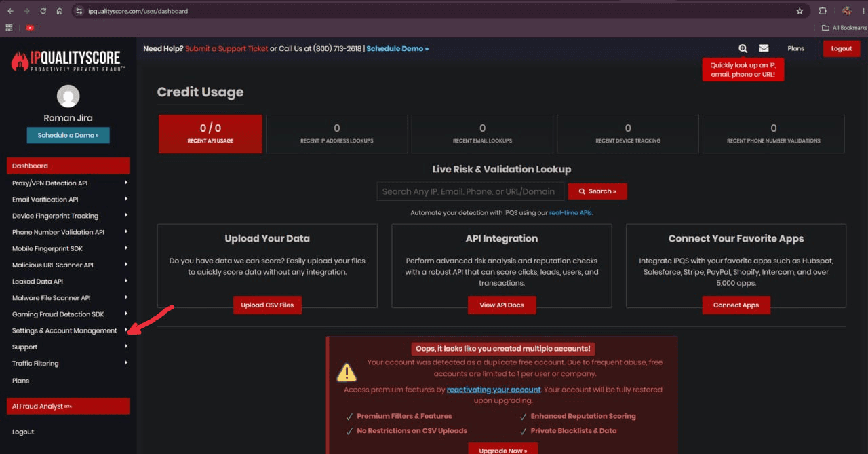
Task: Open the envelope messages icon
Action: (764, 48)
